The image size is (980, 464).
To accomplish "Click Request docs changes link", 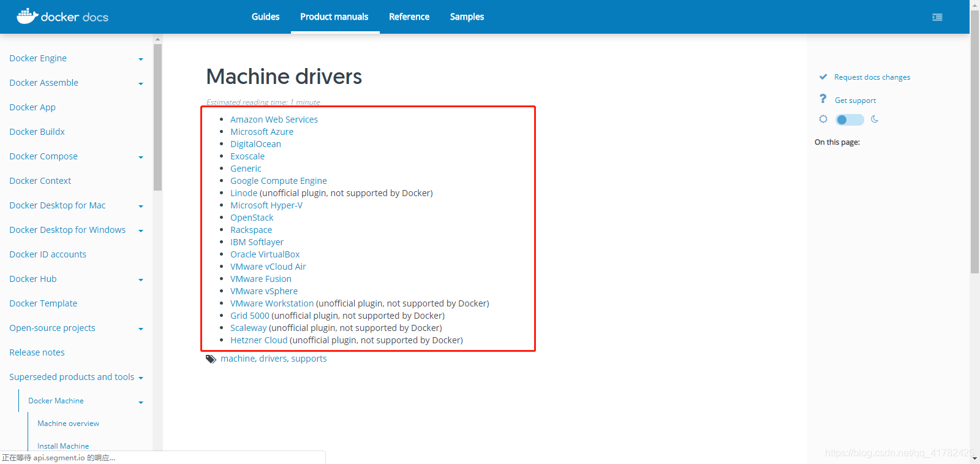I will (x=872, y=77).
